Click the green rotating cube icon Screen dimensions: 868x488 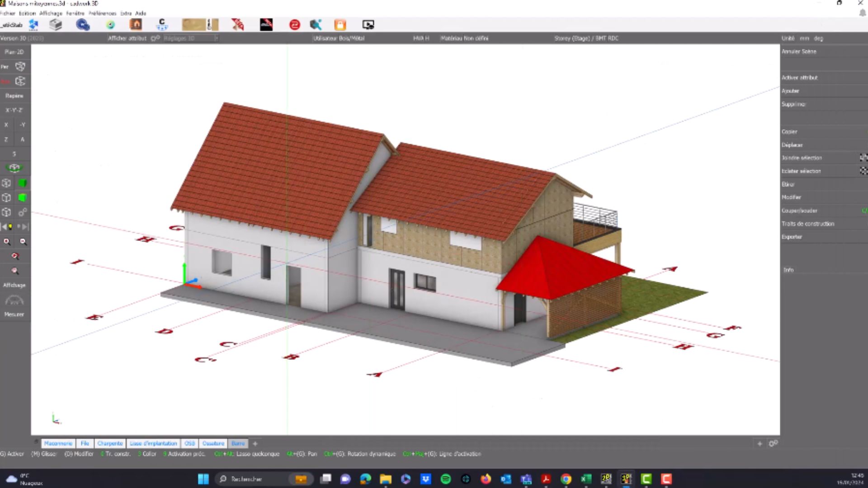(x=14, y=168)
